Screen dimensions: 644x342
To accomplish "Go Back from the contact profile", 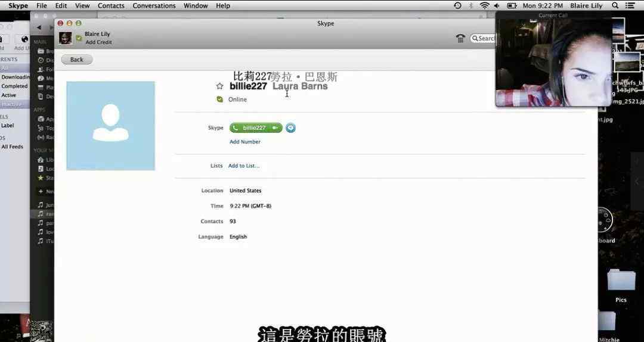I will [x=77, y=60].
